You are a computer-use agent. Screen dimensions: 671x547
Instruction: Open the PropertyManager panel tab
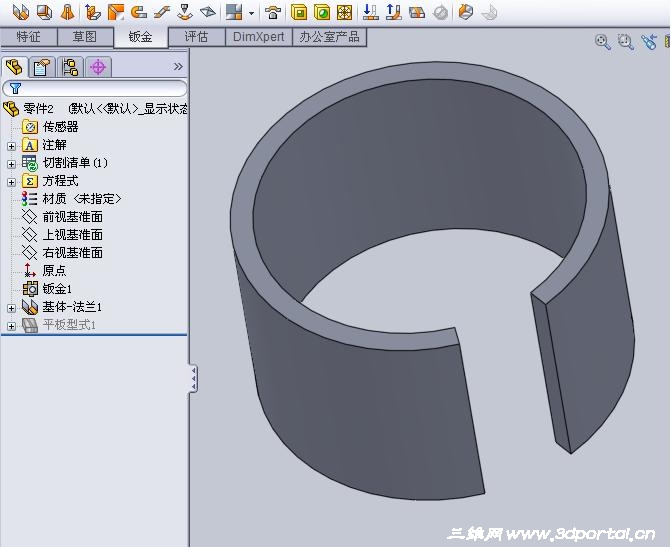coord(42,67)
